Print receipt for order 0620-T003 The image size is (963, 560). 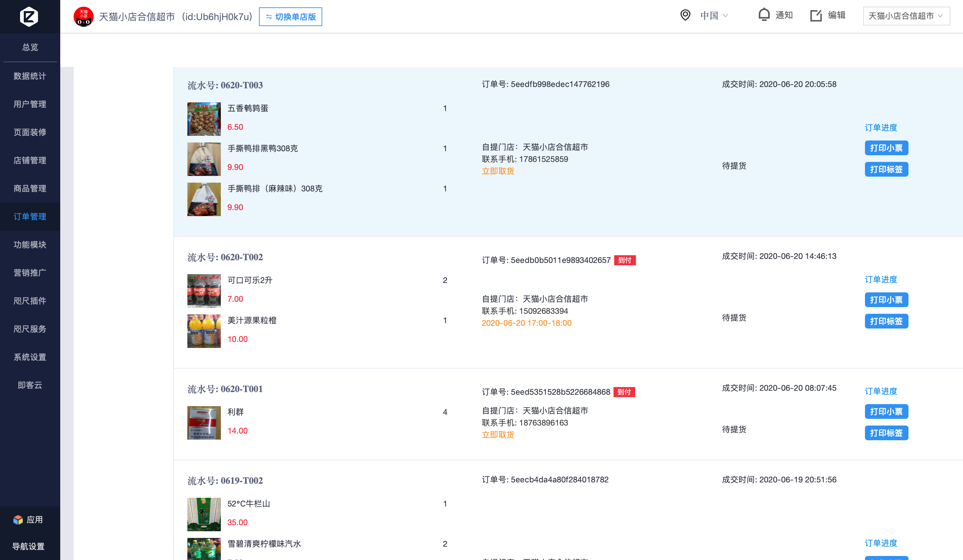(x=886, y=148)
